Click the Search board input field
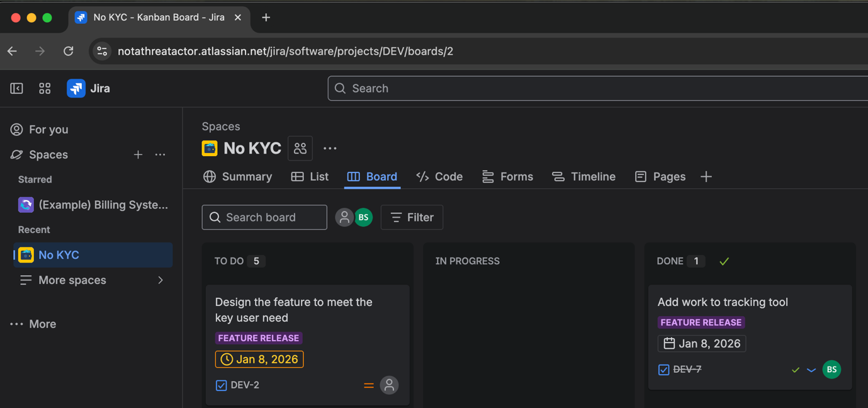Viewport: 868px width, 408px height. 264,217
